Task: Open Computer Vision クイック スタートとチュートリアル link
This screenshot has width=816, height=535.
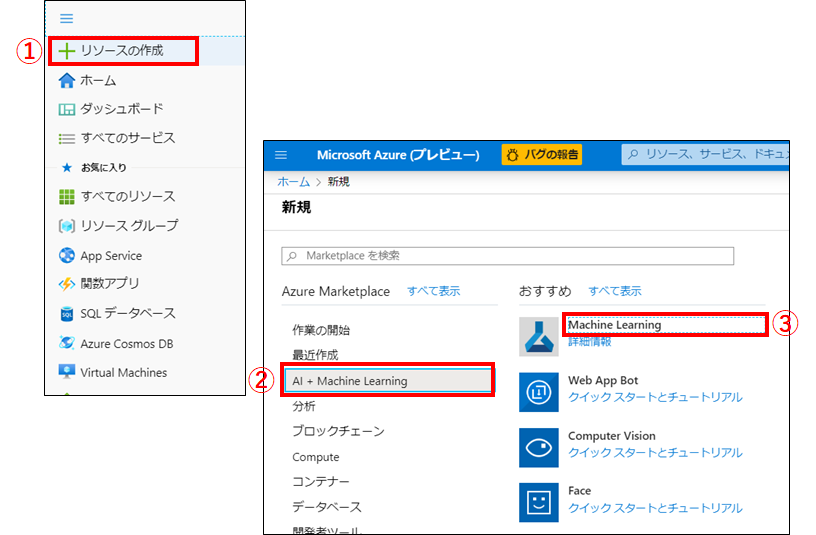Action: tap(655, 453)
